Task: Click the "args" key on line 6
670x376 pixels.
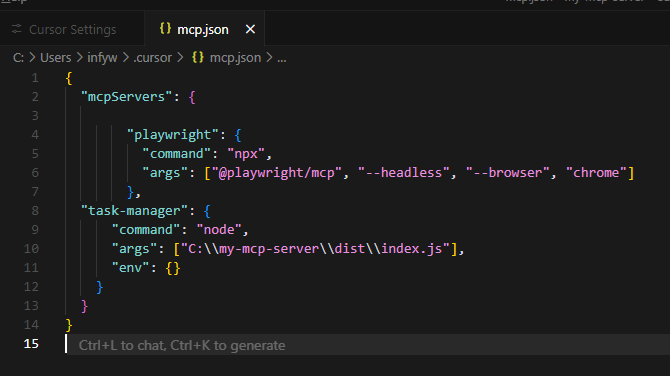Action: tap(165, 173)
